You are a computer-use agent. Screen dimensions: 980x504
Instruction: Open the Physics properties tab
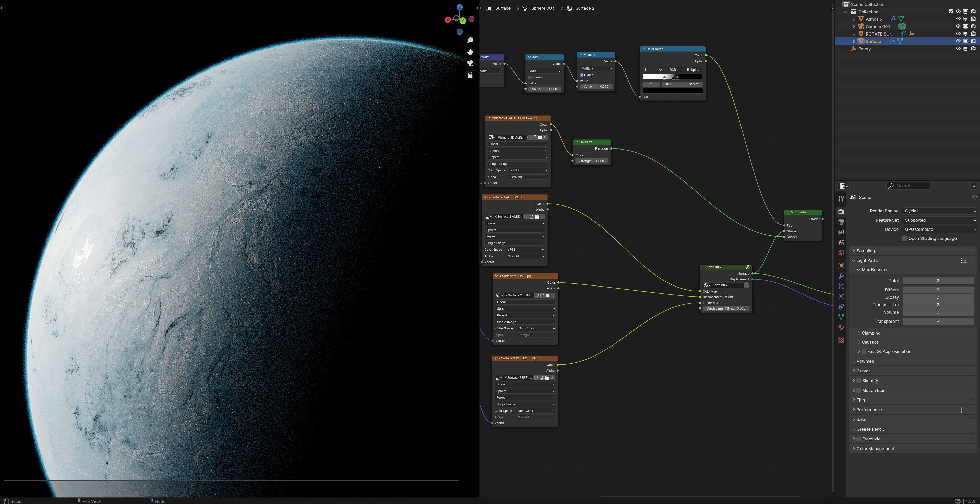tap(841, 296)
